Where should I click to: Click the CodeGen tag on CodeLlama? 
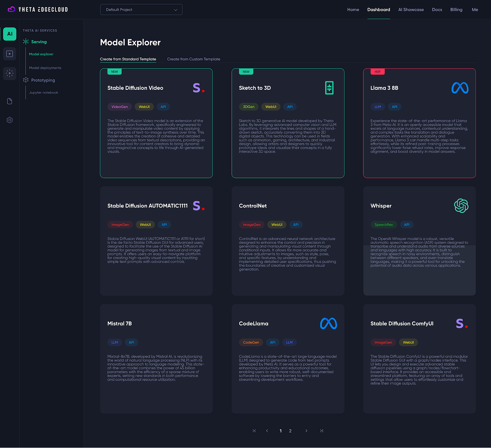(251, 342)
